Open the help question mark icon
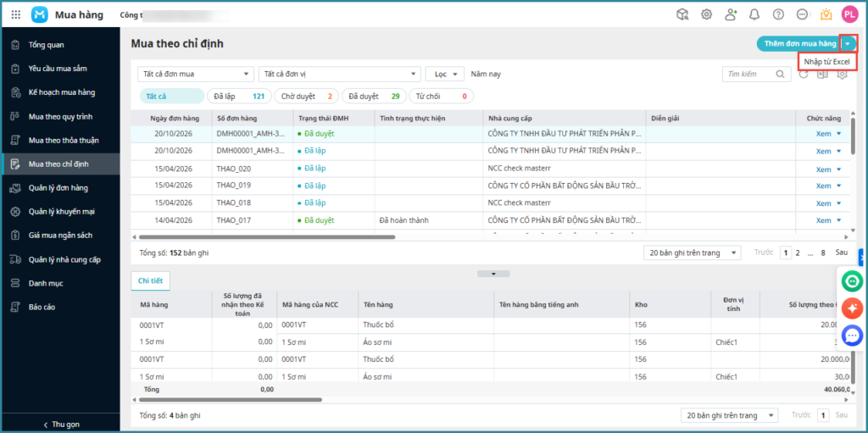This screenshot has width=868, height=433. click(778, 14)
